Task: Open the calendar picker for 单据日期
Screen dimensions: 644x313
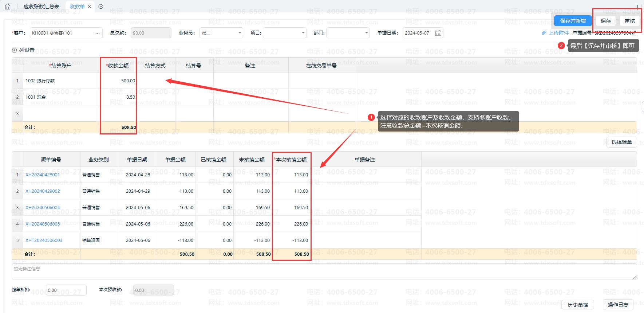Action: pyautogui.click(x=438, y=33)
